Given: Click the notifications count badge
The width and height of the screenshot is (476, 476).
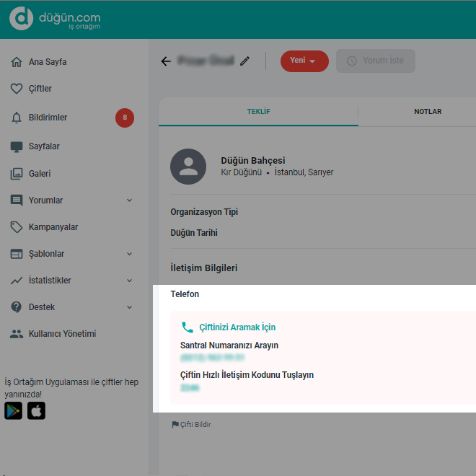Looking at the screenshot, I should [x=125, y=118].
